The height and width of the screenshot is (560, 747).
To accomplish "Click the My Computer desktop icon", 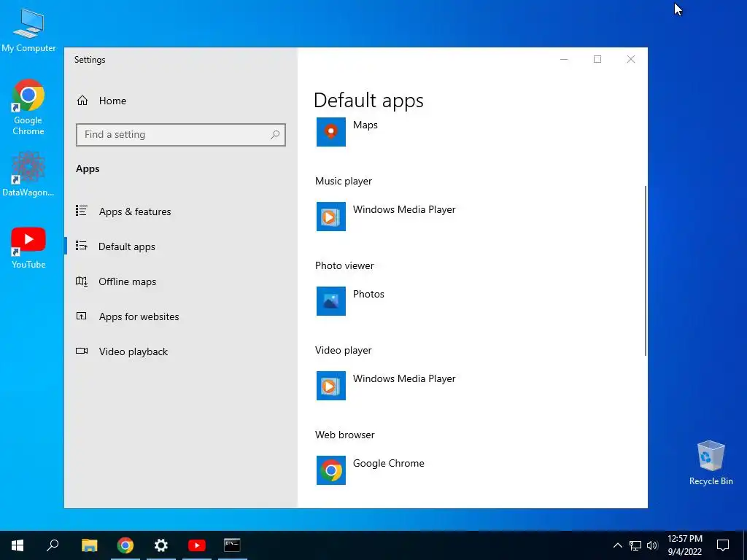I will tap(28, 29).
